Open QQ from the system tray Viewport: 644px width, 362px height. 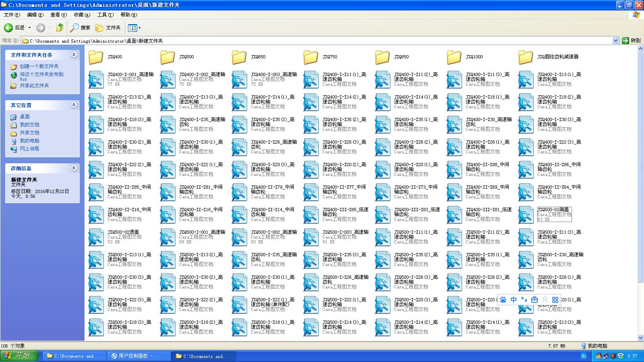click(x=599, y=356)
